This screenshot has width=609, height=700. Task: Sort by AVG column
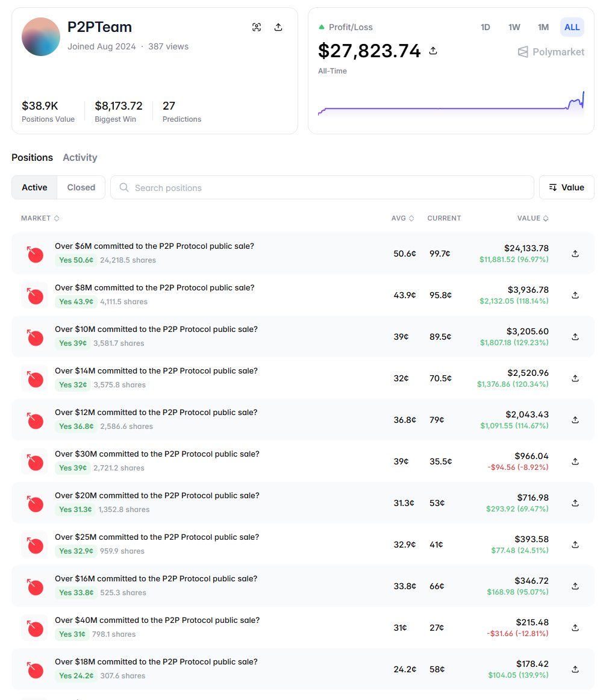click(403, 218)
